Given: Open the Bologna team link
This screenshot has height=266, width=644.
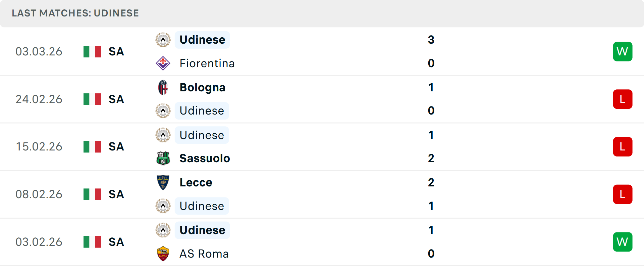Looking at the screenshot, I should point(202,87).
